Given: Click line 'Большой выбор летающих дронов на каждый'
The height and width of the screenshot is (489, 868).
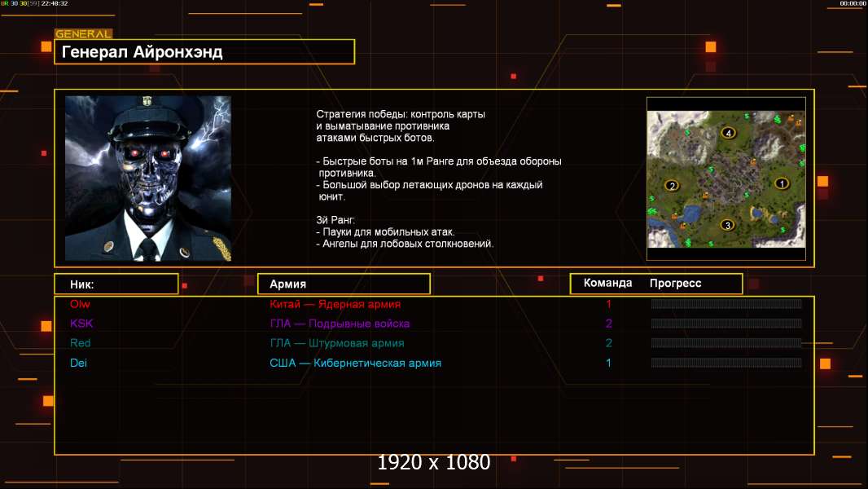Looking at the screenshot, I should pyautogui.click(x=430, y=184).
